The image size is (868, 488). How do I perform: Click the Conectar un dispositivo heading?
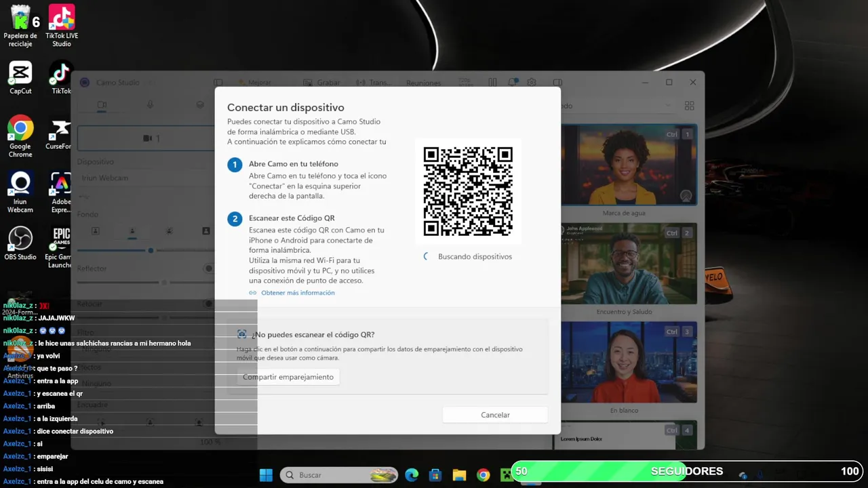click(x=285, y=107)
